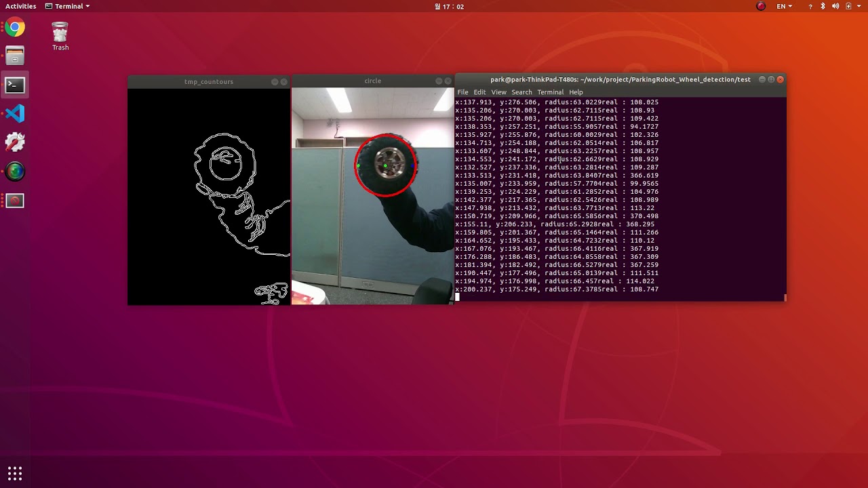Open the Edit menu in terminal
Image resolution: width=868 pixels, height=488 pixels.
(479, 92)
